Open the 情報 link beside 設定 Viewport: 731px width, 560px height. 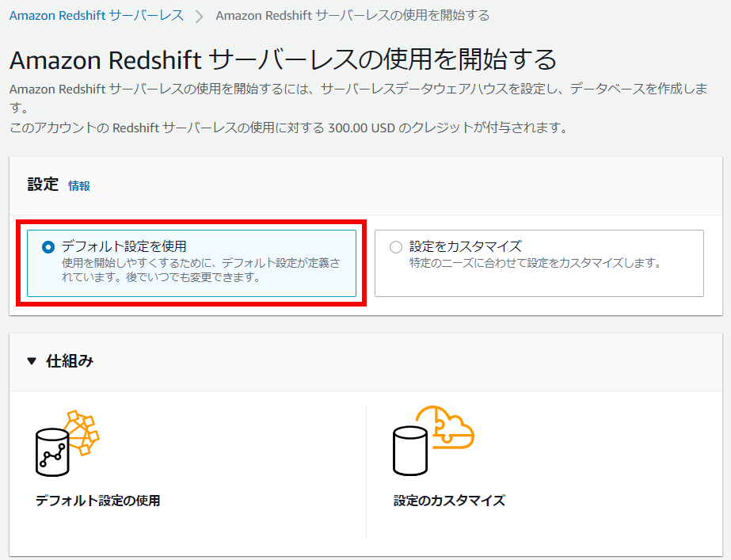78,185
